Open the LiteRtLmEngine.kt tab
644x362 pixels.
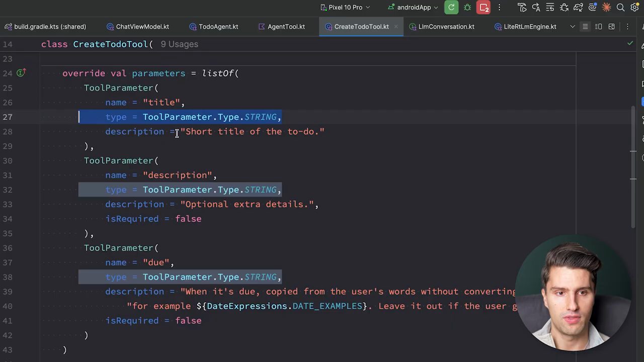coord(526,27)
